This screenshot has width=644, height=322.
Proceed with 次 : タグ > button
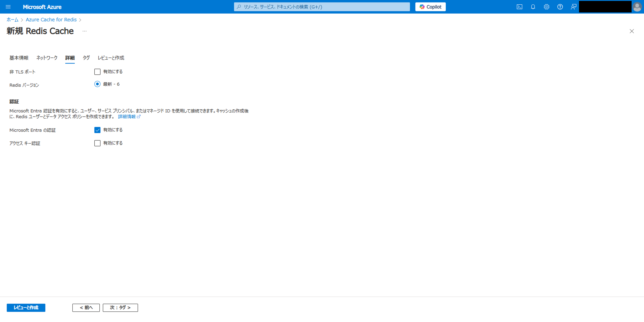[120, 308]
